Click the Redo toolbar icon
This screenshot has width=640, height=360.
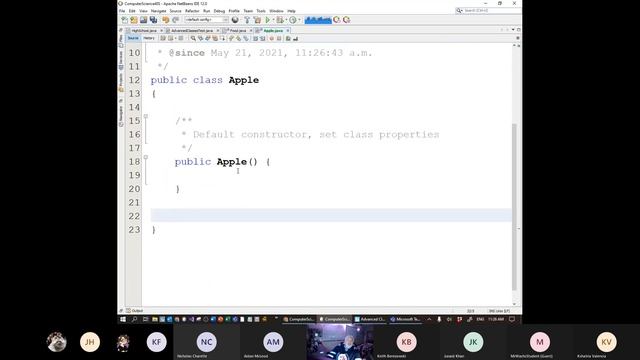(176, 20)
